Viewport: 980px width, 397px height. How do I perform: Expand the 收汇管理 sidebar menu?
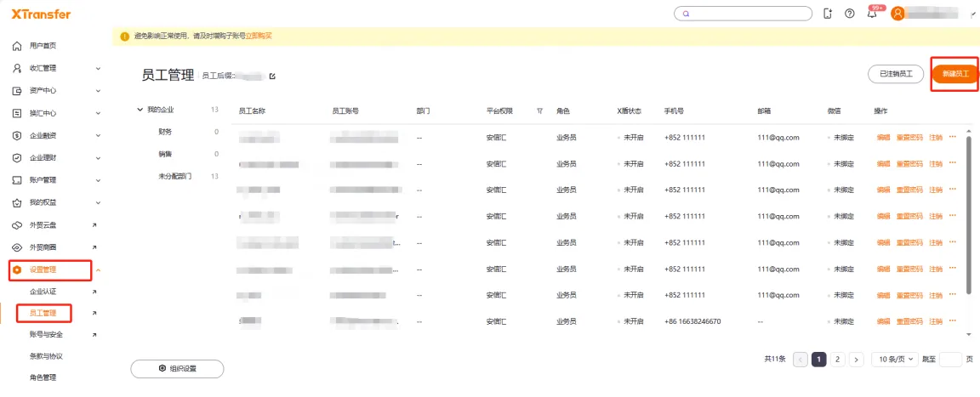click(x=98, y=68)
